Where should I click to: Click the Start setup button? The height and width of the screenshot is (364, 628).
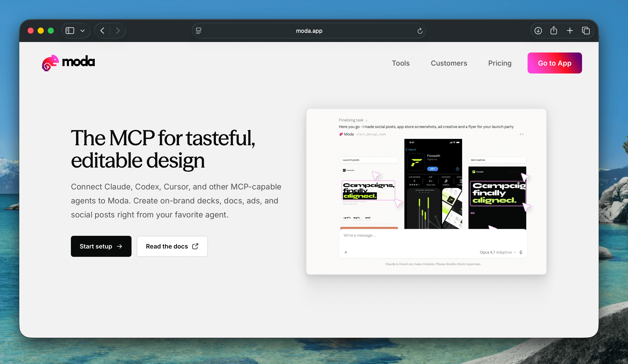101,246
